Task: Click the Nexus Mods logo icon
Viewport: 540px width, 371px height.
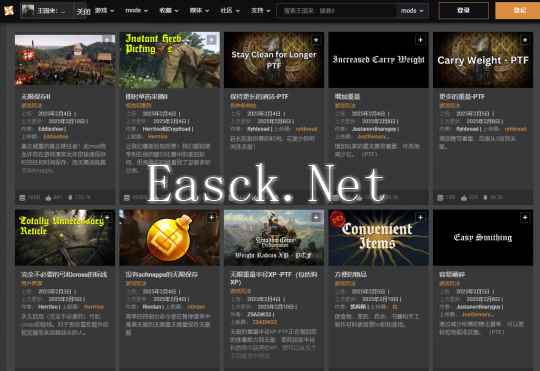Action: [x=9, y=10]
